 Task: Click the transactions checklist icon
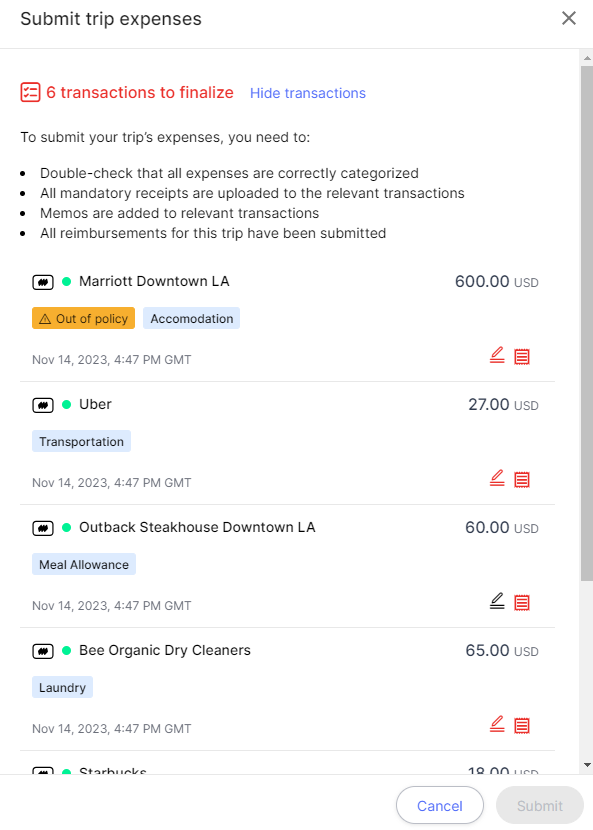(30, 92)
